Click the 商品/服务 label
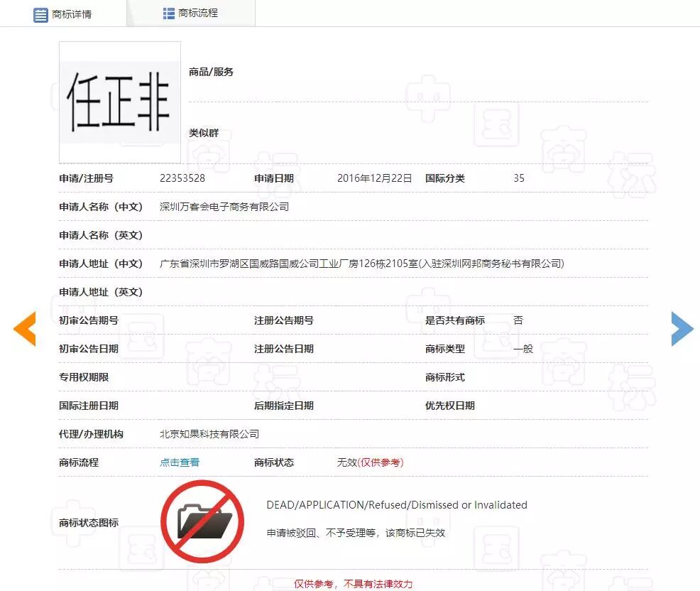Viewport: 700px width, 591px height. click(x=211, y=72)
